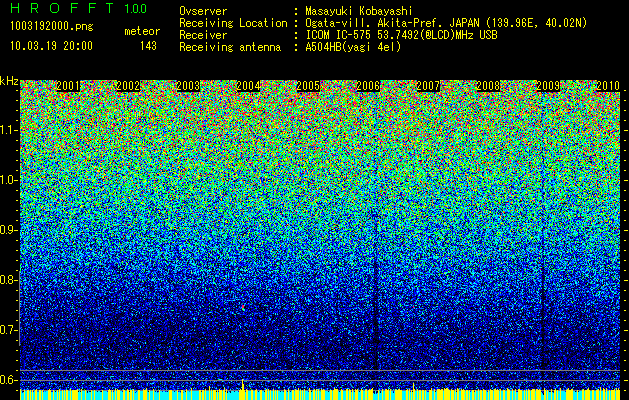Click the 0.9 frequency axis label
The image size is (629, 400).
pyautogui.click(x=8, y=230)
